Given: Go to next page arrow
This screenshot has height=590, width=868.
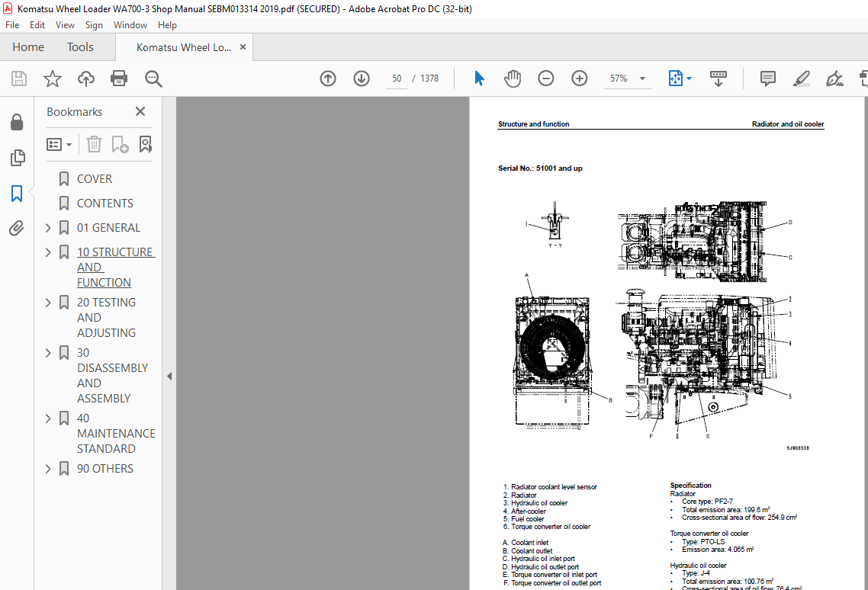Looking at the screenshot, I should tap(362, 79).
